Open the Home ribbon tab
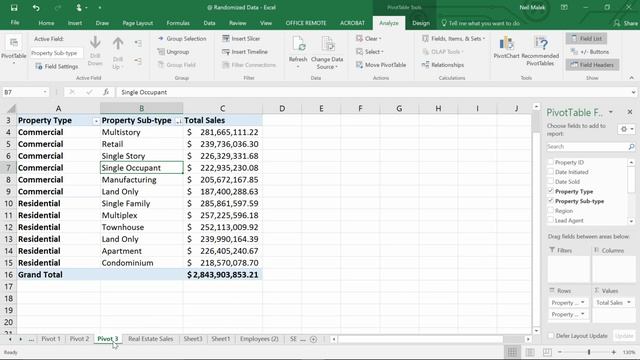The height and width of the screenshot is (360, 640). [46, 23]
